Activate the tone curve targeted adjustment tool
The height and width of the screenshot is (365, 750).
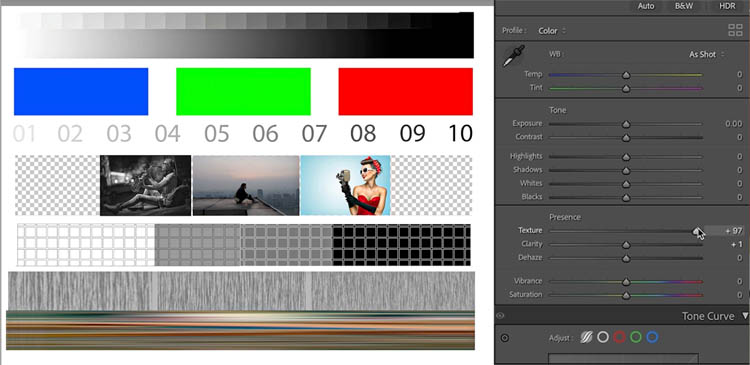click(x=504, y=338)
